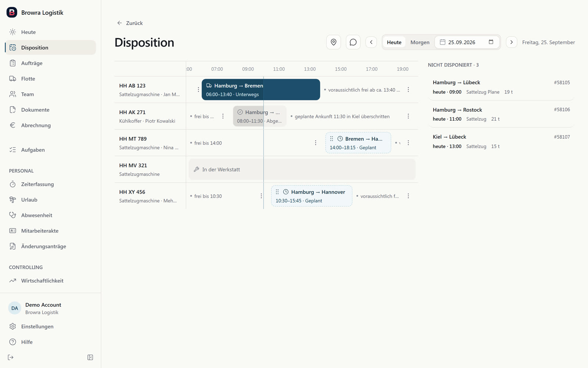
Task: Open row options menu for HH AK 271
Action: coord(408,116)
